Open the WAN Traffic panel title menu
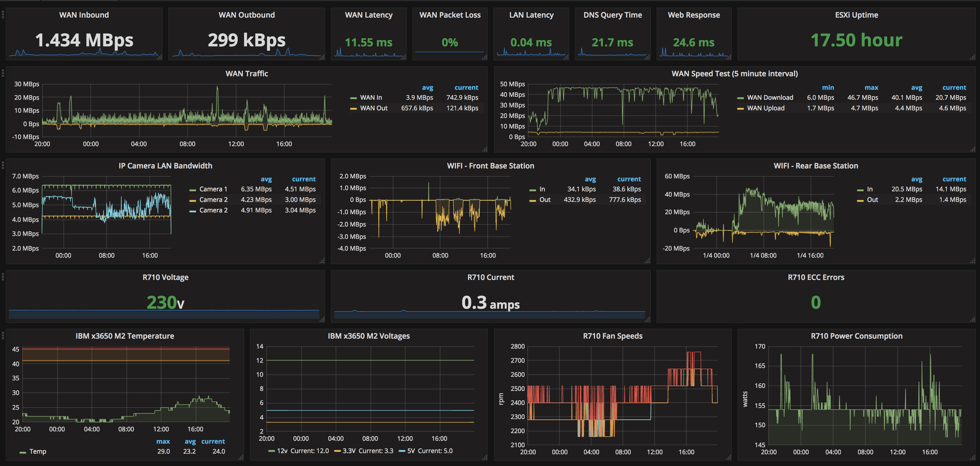This screenshot has width=980, height=466. pyautogui.click(x=246, y=73)
